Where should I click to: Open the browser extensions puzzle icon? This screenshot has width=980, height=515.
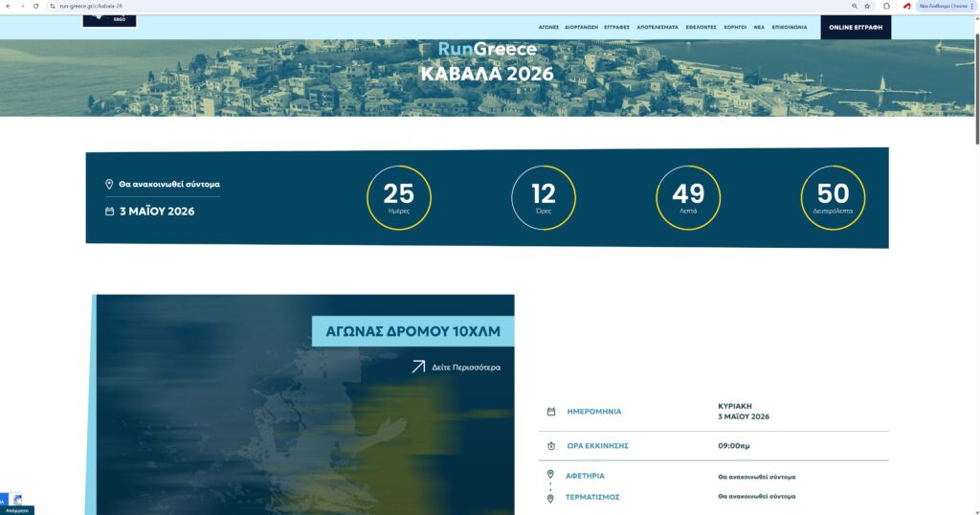[886, 6]
